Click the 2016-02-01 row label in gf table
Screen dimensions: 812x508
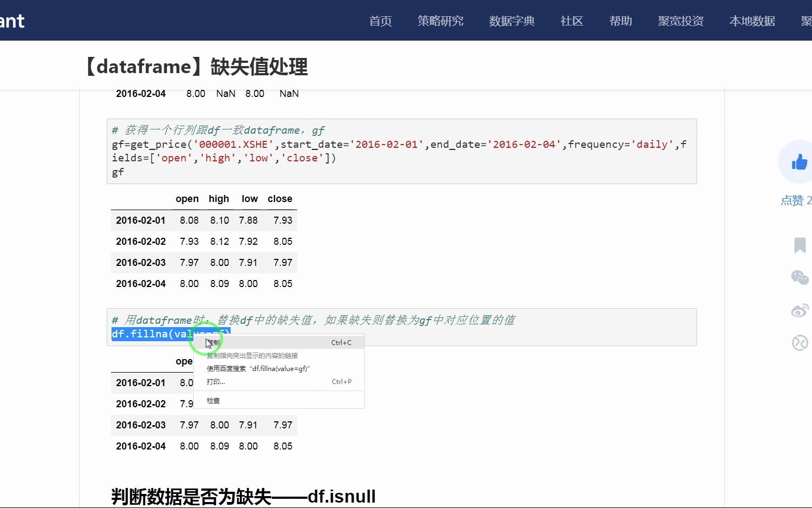[x=141, y=220]
